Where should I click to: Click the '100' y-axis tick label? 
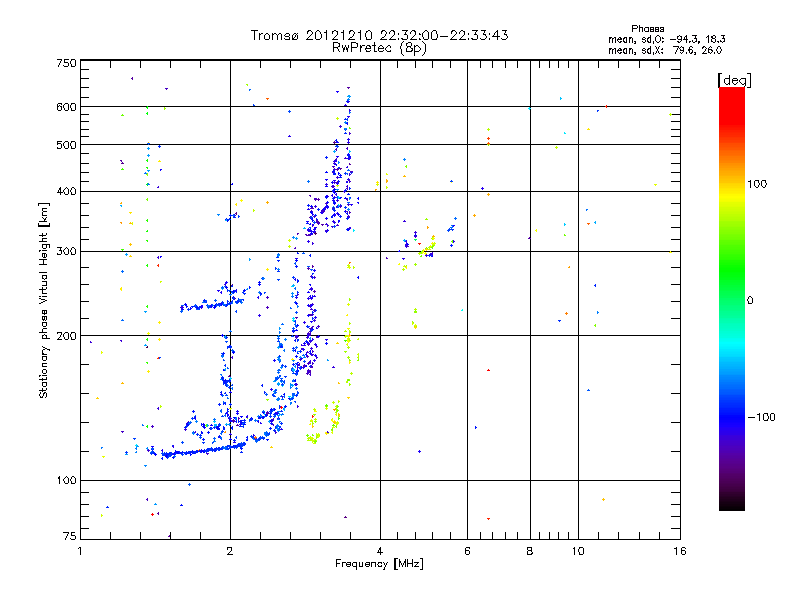(x=66, y=481)
